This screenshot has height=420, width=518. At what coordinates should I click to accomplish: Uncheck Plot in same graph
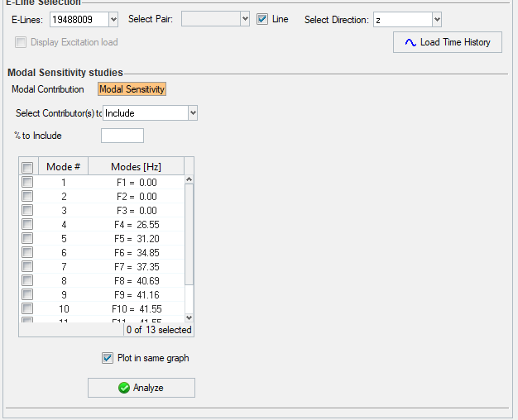(108, 358)
